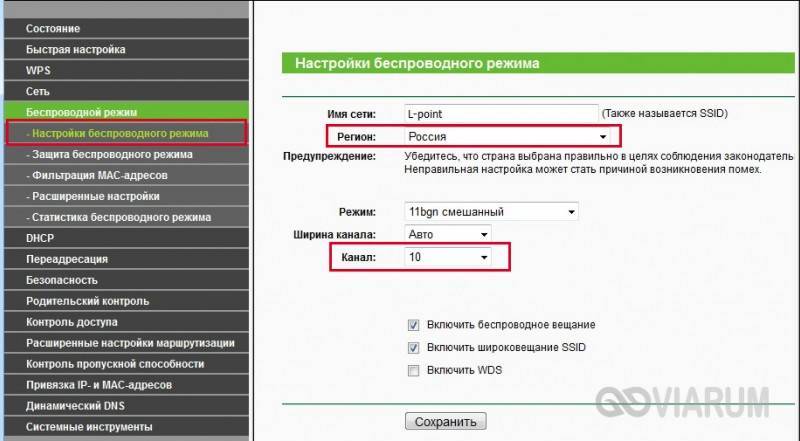
Task: Click the Настройки беспроводного режима page header
Action: pos(417,63)
